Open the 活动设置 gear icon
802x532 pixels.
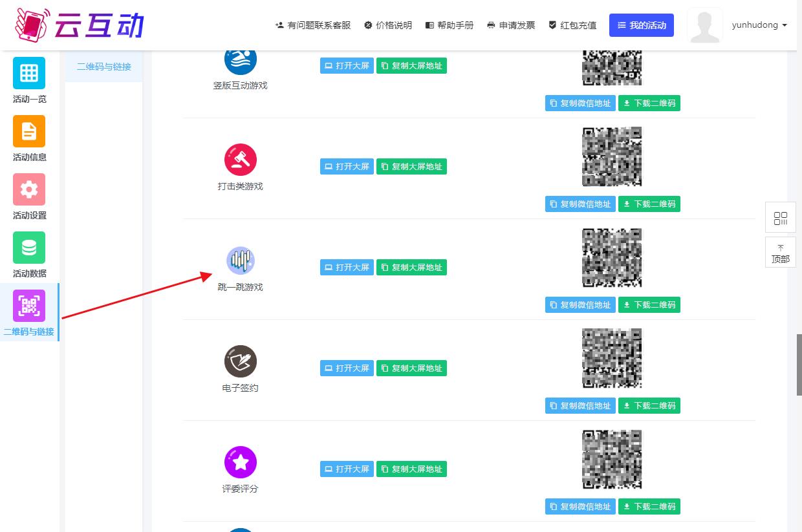[29, 189]
